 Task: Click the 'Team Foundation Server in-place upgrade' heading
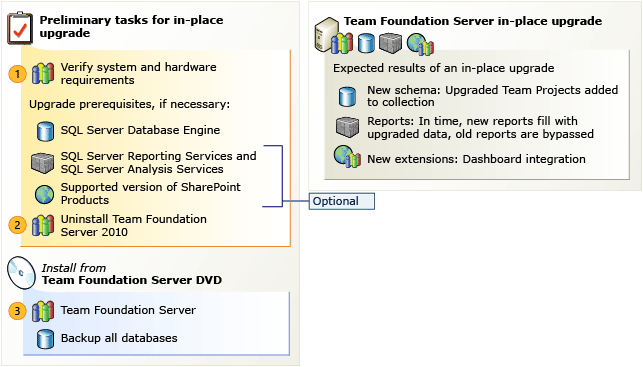click(x=473, y=21)
